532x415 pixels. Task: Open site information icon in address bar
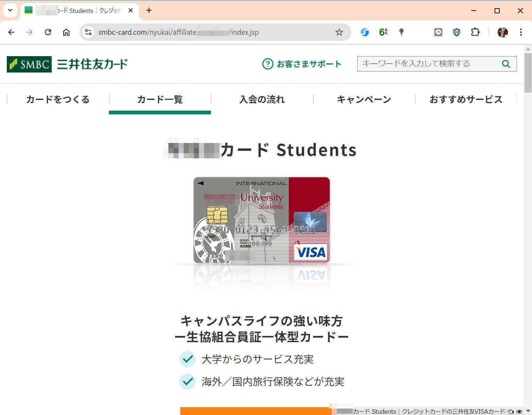tap(88, 32)
